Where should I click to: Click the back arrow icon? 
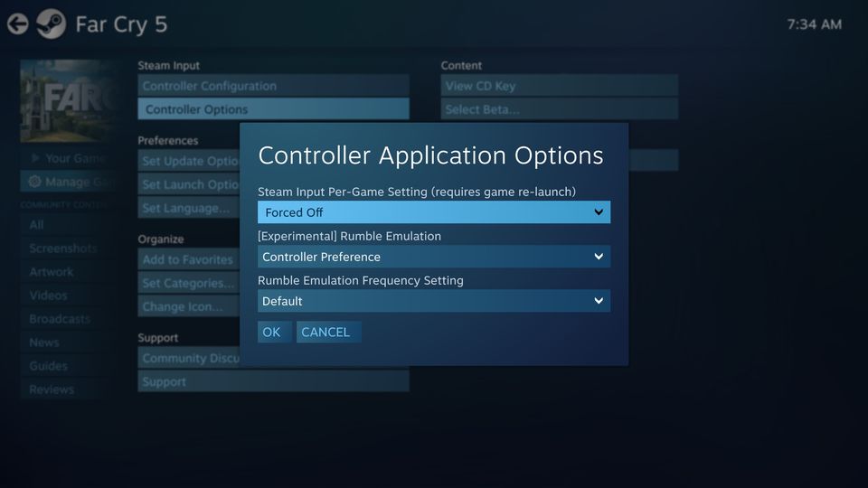click(x=17, y=24)
